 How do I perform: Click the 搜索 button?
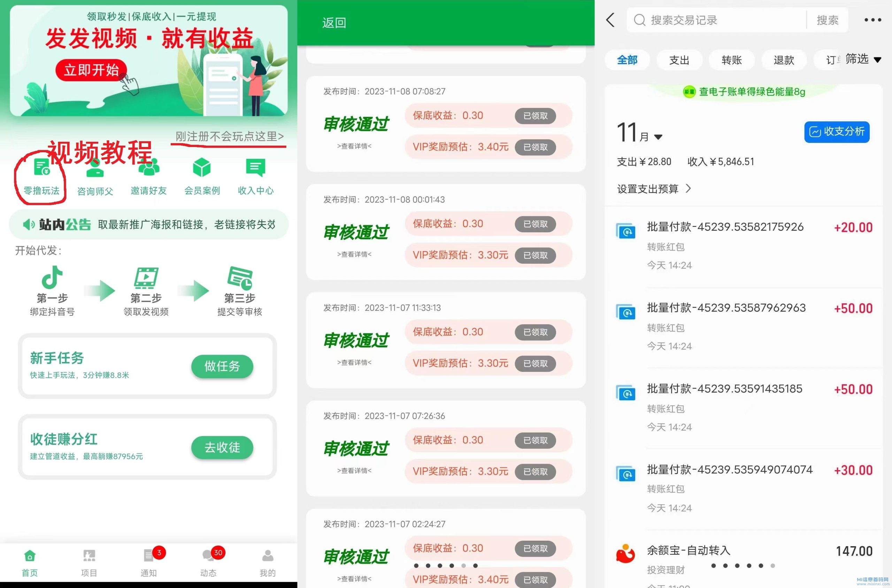[828, 20]
